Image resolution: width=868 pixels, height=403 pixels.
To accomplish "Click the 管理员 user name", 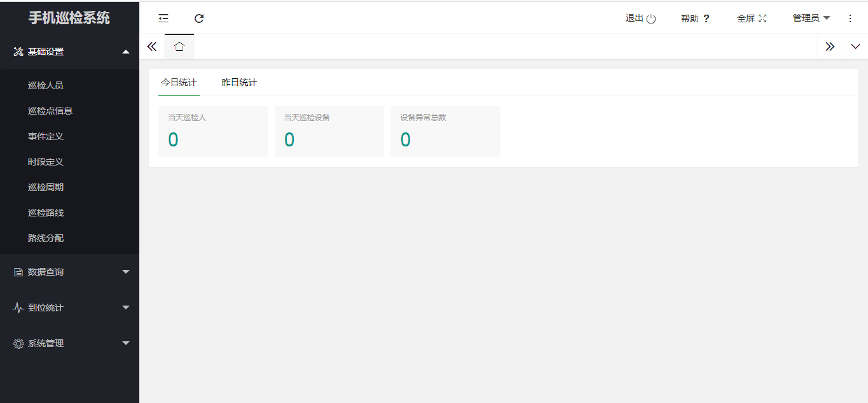I will 806,18.
